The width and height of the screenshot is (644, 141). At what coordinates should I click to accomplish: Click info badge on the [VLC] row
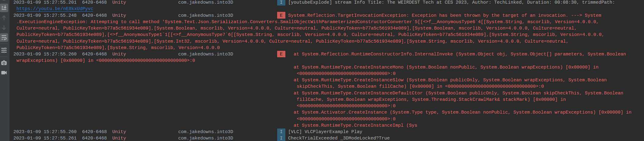tap(281, 132)
